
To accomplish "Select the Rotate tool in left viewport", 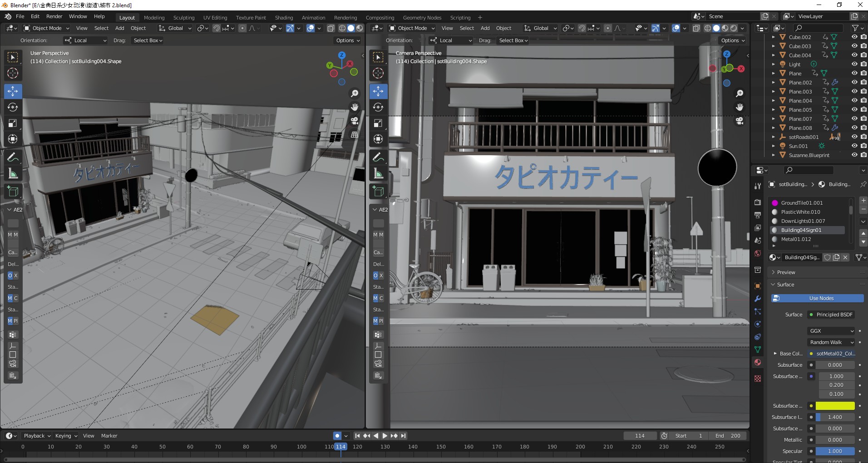I will (x=13, y=107).
